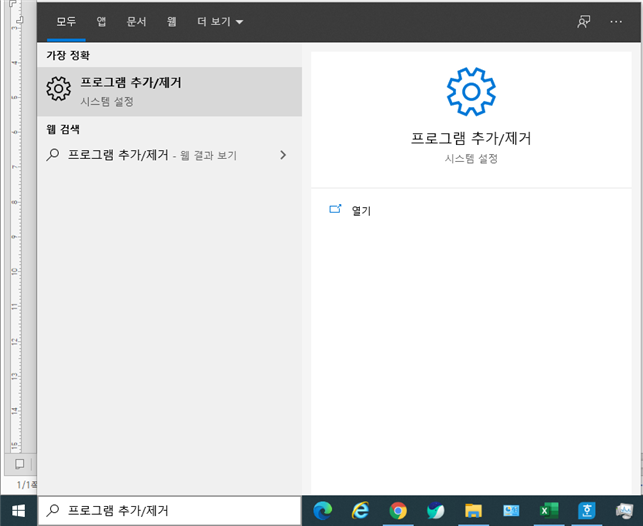Click the large blue gear preview icon
Screen dimensions: 643x526
[471, 92]
